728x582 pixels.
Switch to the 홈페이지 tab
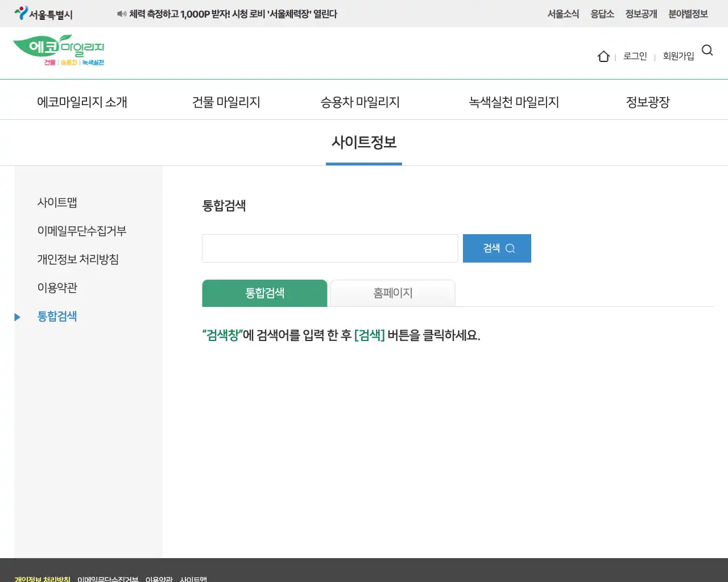click(x=392, y=293)
